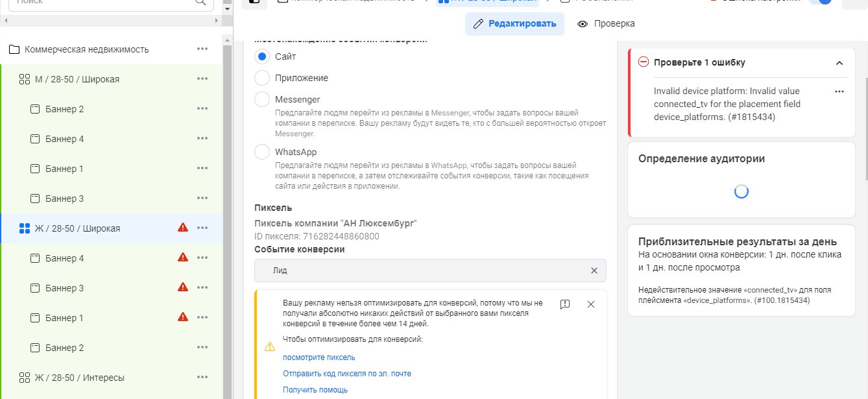Open the Редактировать tab
868x399 pixels.
[x=514, y=24]
